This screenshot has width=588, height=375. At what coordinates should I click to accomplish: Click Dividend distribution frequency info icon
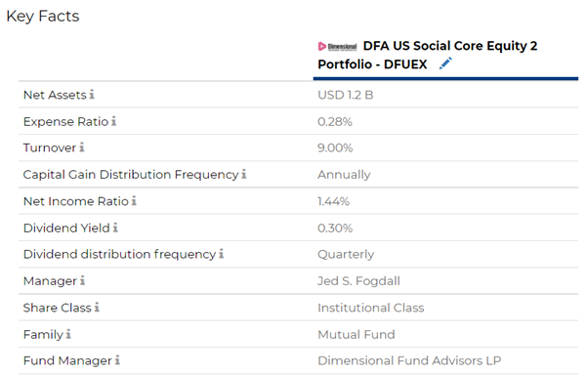(x=222, y=254)
